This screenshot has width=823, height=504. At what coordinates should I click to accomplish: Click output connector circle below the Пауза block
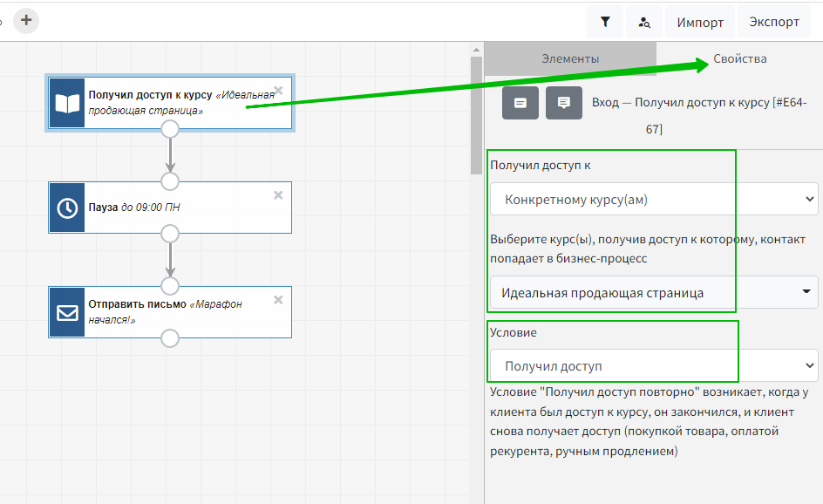(170, 234)
